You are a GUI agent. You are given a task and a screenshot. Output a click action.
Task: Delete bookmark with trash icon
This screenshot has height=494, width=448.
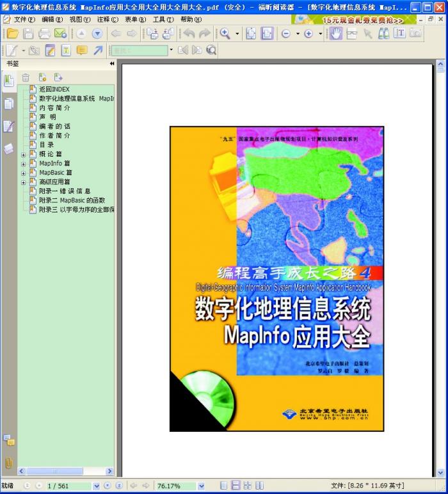(26, 77)
